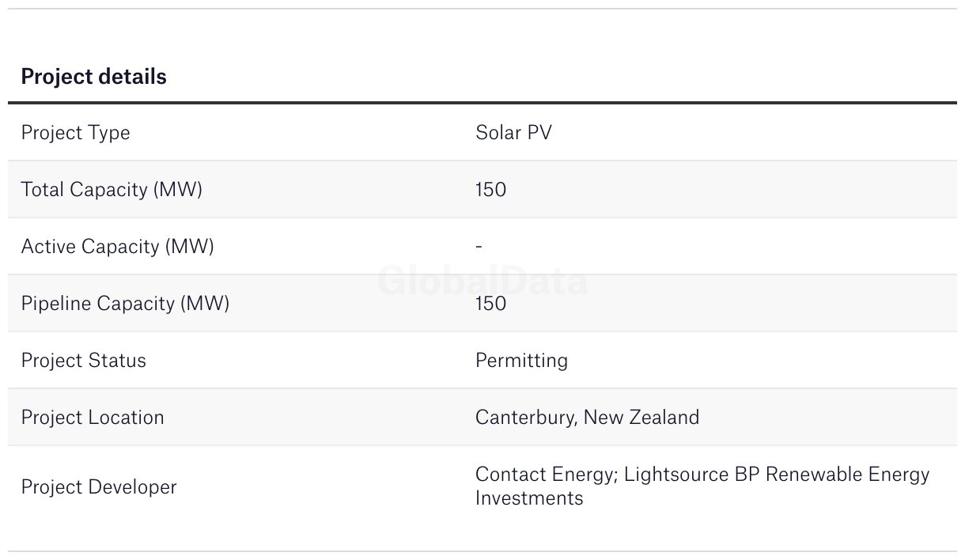
Task: Click Lightsource BP Renewable Energy text
Action: click(x=777, y=475)
